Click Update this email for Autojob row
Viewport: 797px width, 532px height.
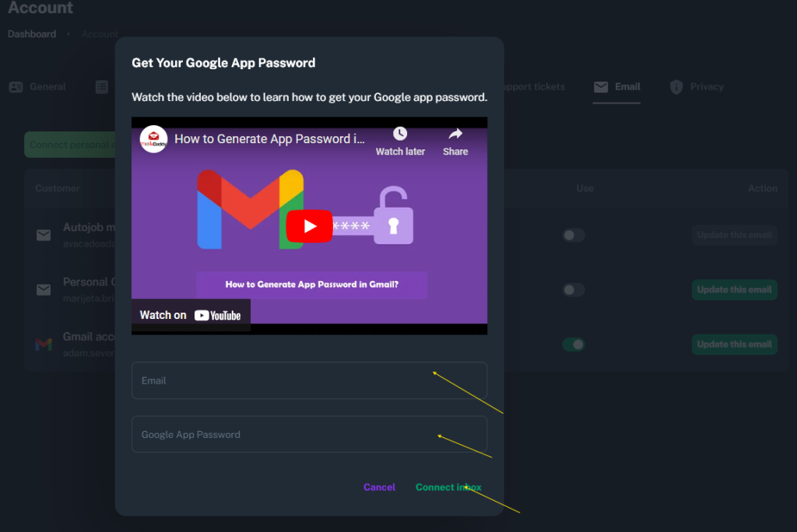coord(735,235)
